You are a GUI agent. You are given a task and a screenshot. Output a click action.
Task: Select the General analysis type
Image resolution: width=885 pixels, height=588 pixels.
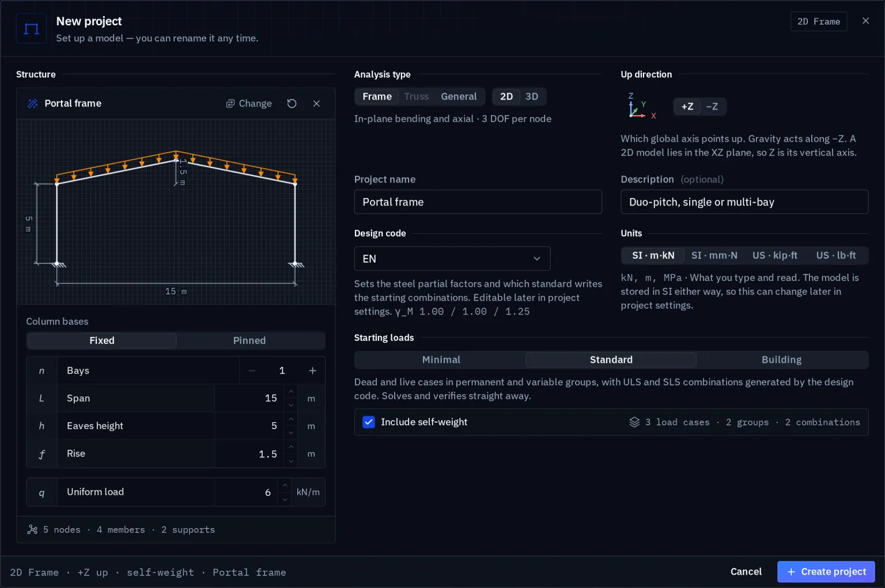[x=459, y=97]
